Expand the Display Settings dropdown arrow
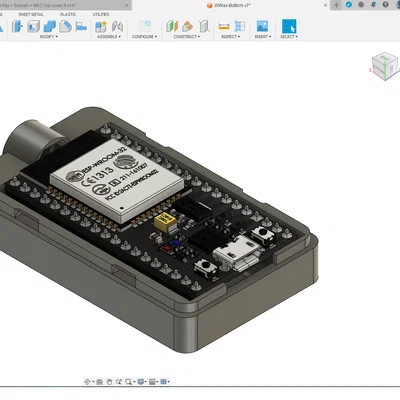Viewport: 400px width, 400px height. (146, 382)
